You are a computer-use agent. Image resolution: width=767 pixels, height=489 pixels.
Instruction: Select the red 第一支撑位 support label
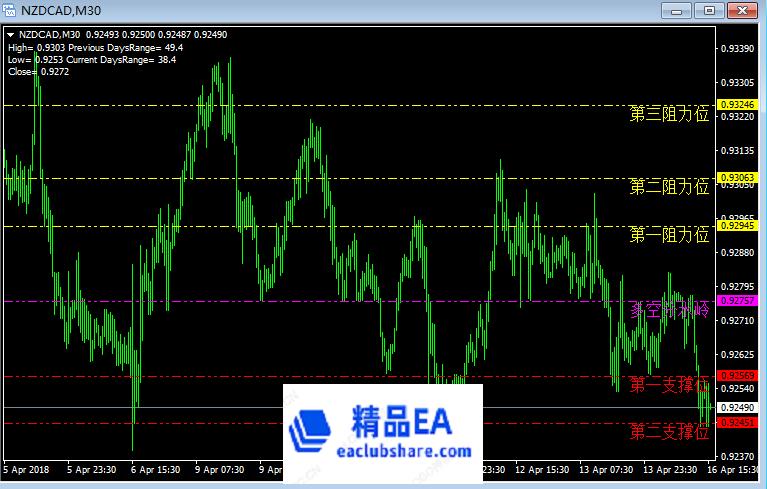coord(669,385)
